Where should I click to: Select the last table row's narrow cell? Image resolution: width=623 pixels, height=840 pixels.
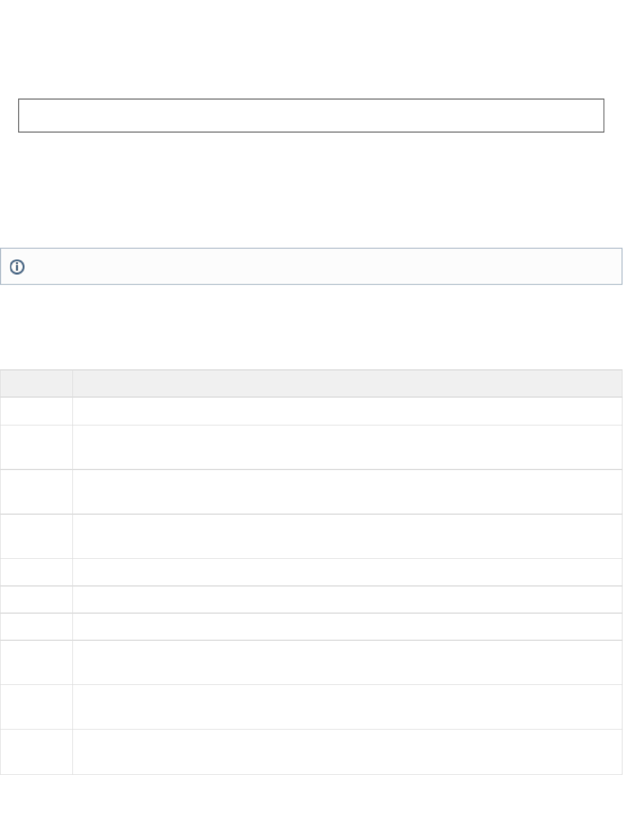36,752
